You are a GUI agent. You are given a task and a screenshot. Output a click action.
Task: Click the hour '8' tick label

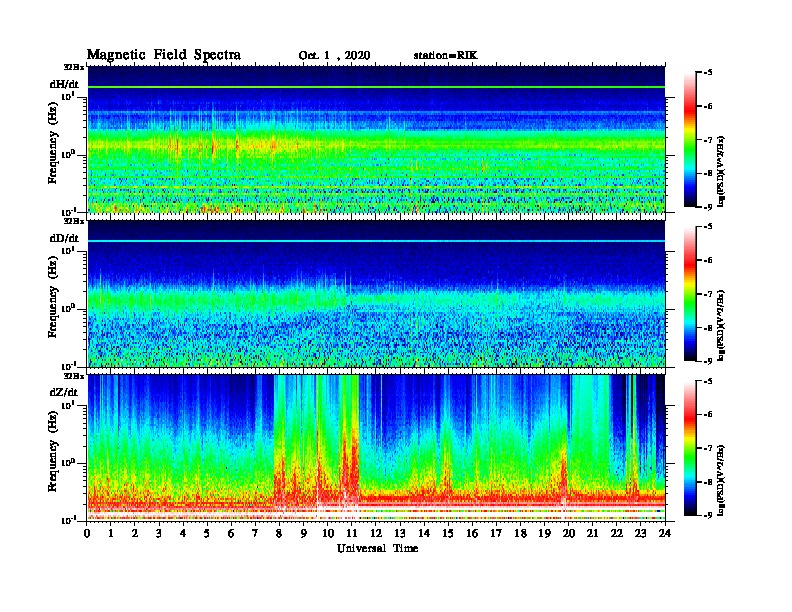click(279, 534)
